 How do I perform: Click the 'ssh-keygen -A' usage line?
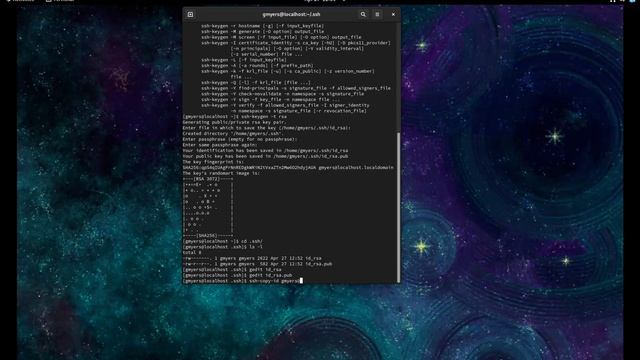tap(257, 66)
